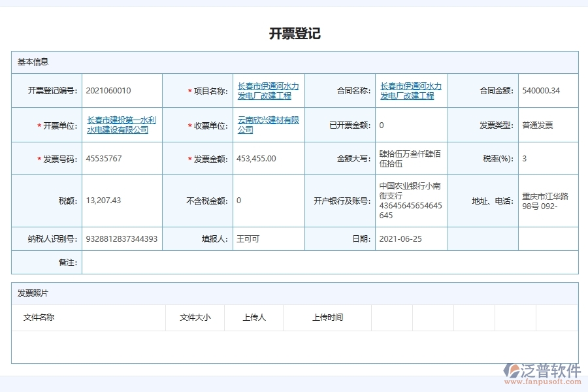Open the 合同名称 contract link 长春市伊通河水力发电厂改建工程
The height and width of the screenshot is (392, 588).
click(408, 91)
